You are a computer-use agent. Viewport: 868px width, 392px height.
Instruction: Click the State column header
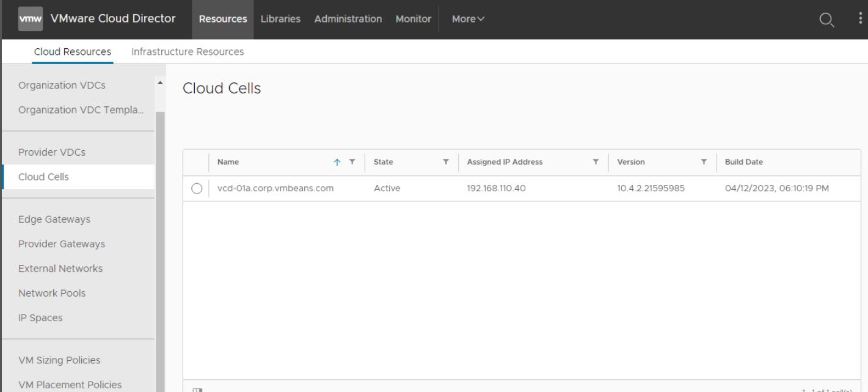click(384, 162)
